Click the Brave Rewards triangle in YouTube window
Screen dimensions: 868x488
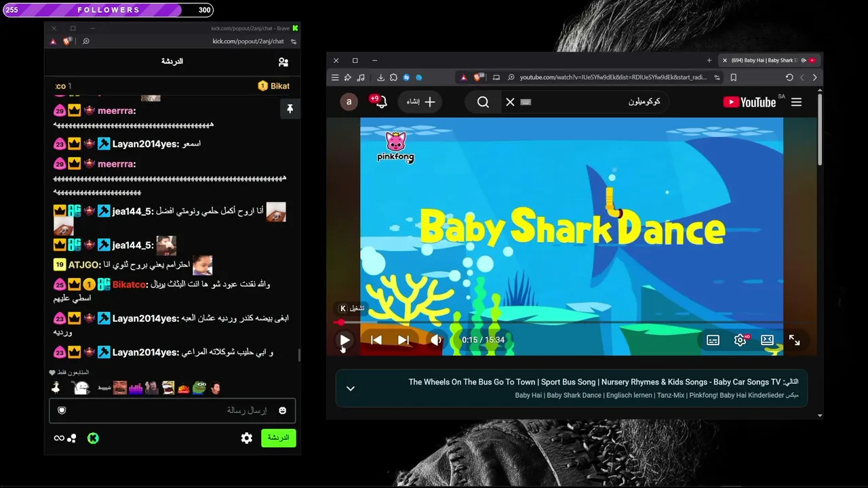[464, 77]
